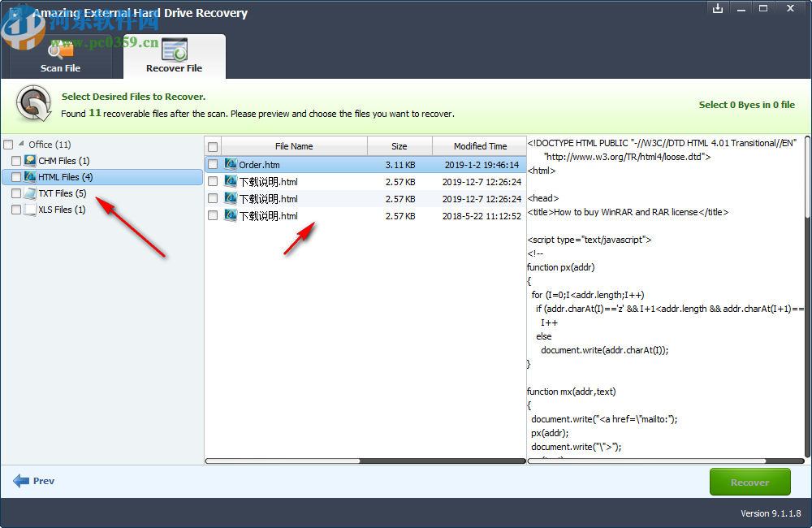
Task: Maximize the application window
Action: click(763, 8)
